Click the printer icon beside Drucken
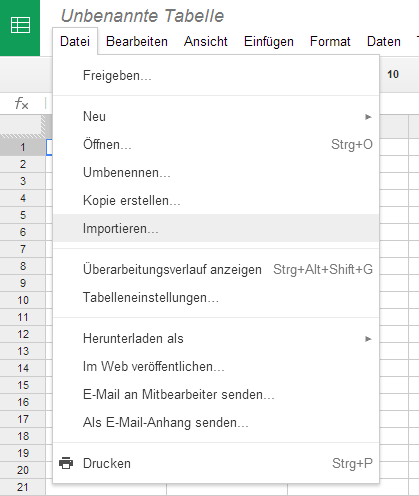Image resolution: width=419 pixels, height=496 pixels. click(66, 463)
